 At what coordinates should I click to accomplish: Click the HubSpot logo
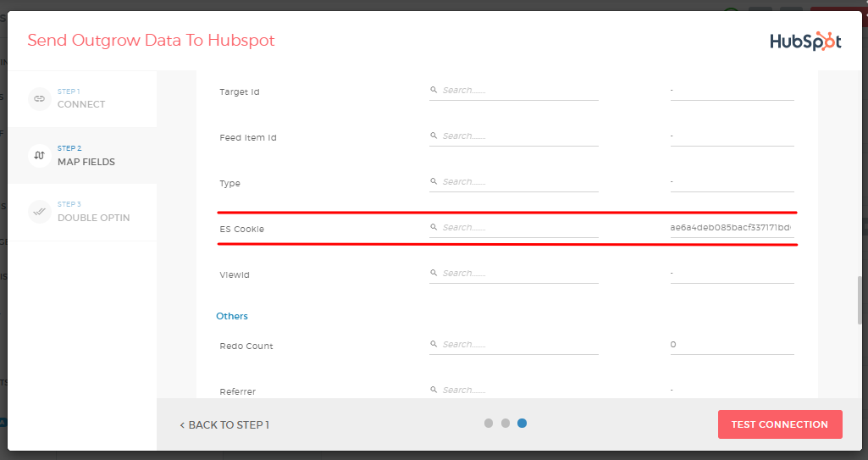(805, 42)
